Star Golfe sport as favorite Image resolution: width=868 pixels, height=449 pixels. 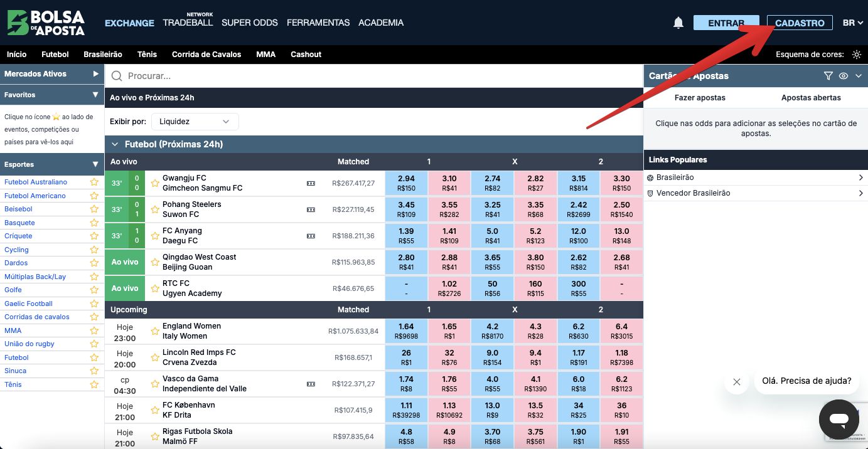pos(94,290)
